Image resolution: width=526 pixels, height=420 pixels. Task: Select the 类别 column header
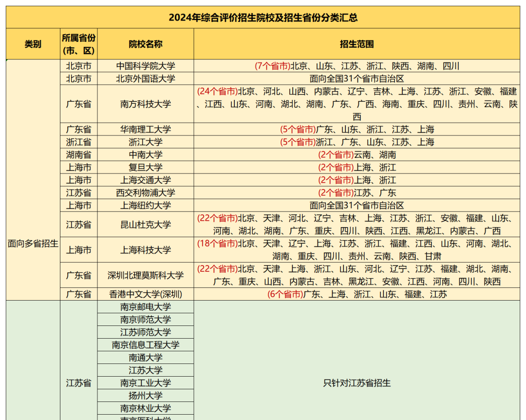point(33,44)
